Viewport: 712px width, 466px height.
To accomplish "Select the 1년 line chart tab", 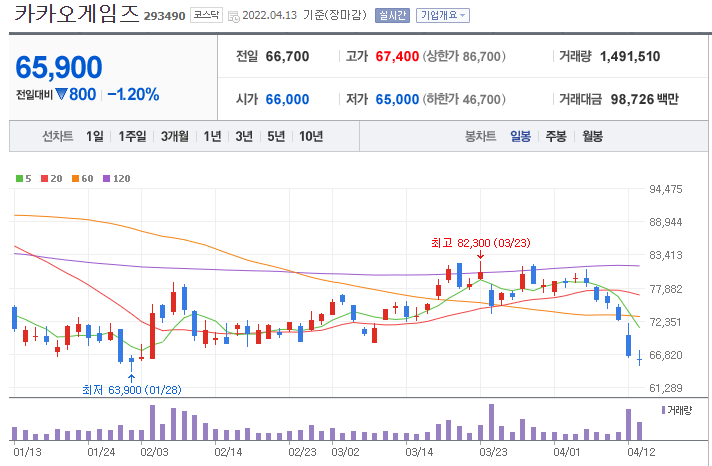I will point(212,136).
